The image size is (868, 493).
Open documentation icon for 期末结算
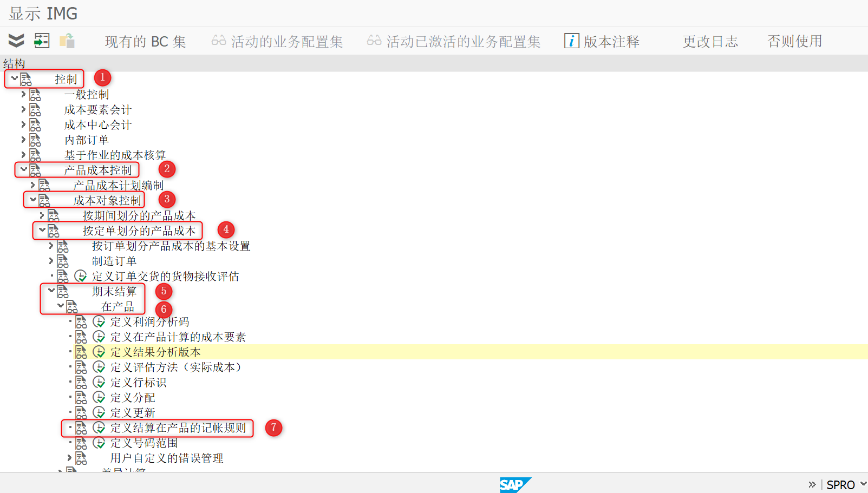pyautogui.click(x=63, y=292)
